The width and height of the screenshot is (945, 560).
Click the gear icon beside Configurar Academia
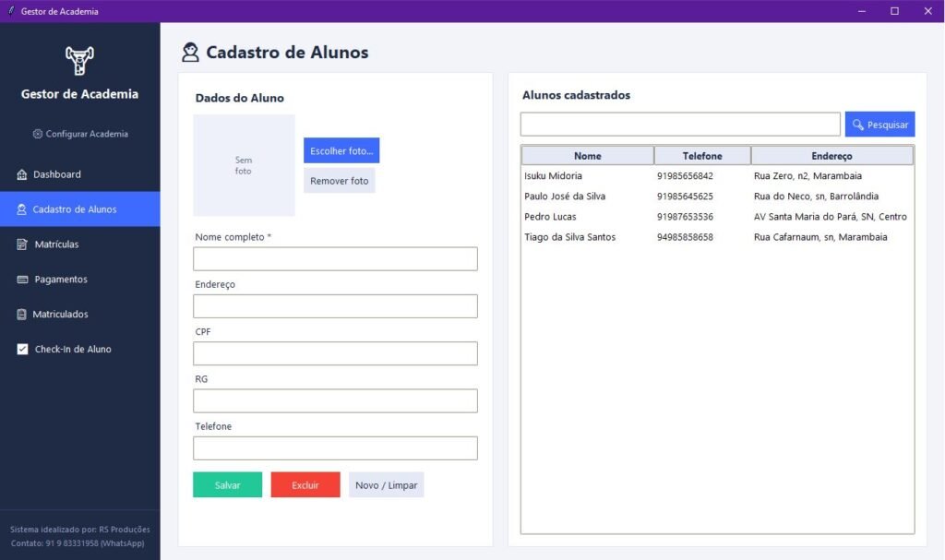point(37,134)
